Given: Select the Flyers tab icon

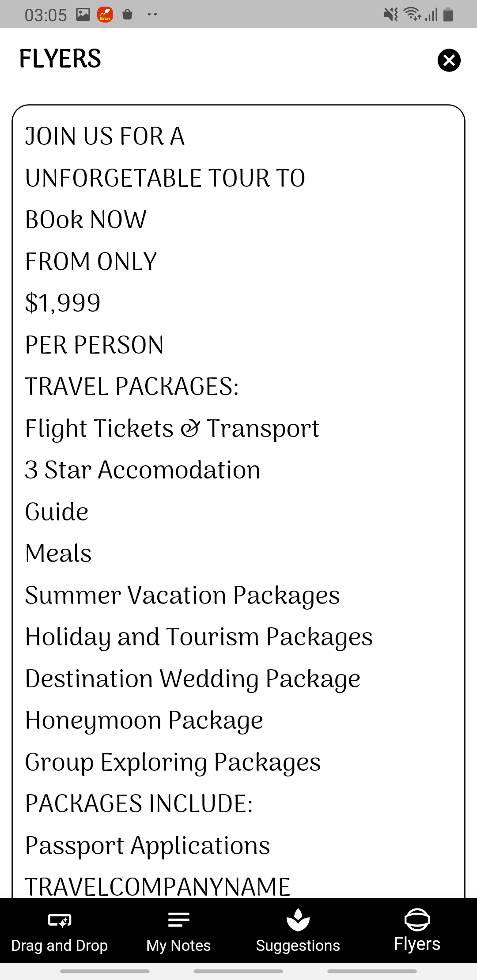Looking at the screenshot, I should point(417,920).
